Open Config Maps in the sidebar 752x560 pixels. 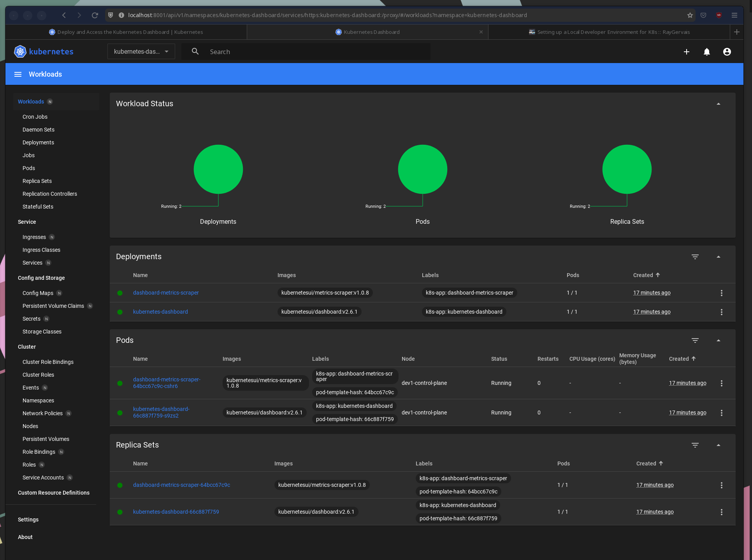[x=38, y=293]
